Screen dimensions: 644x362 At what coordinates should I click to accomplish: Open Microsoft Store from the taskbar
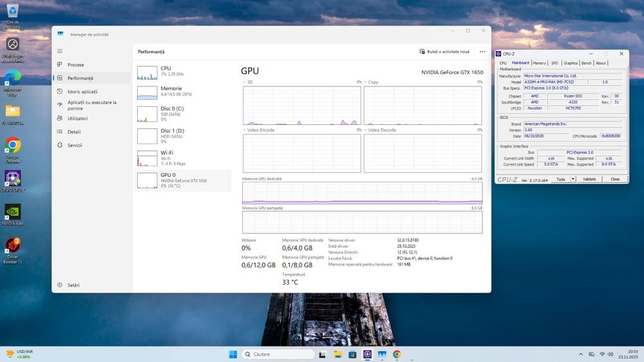coord(352,354)
